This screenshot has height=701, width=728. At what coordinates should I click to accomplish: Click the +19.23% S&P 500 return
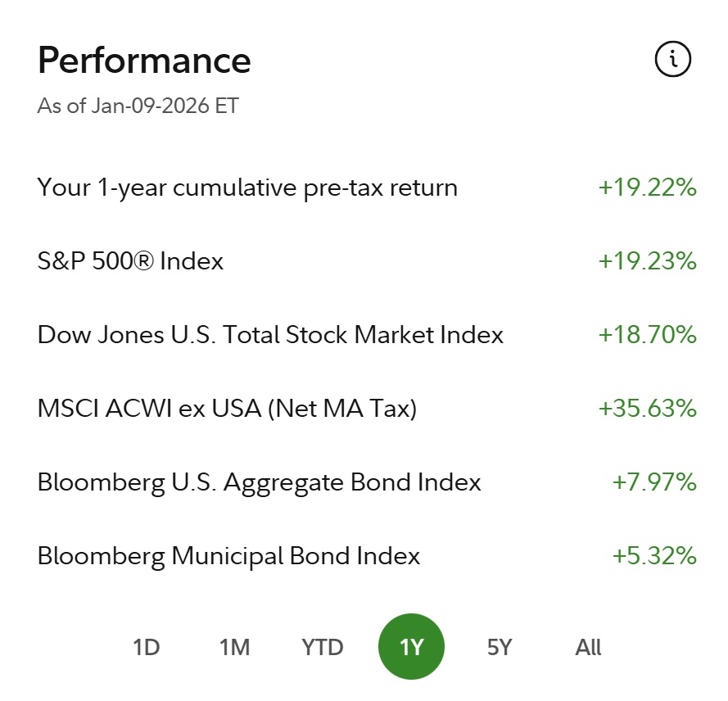coord(647,261)
